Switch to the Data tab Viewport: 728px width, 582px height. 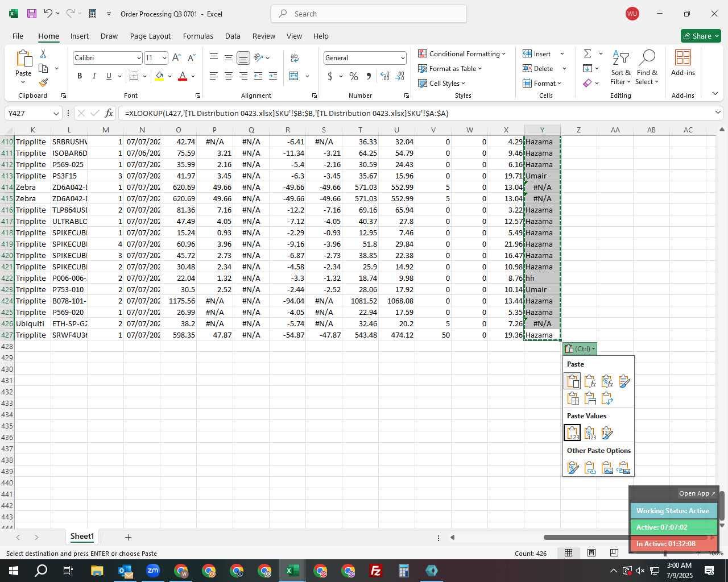pos(233,36)
